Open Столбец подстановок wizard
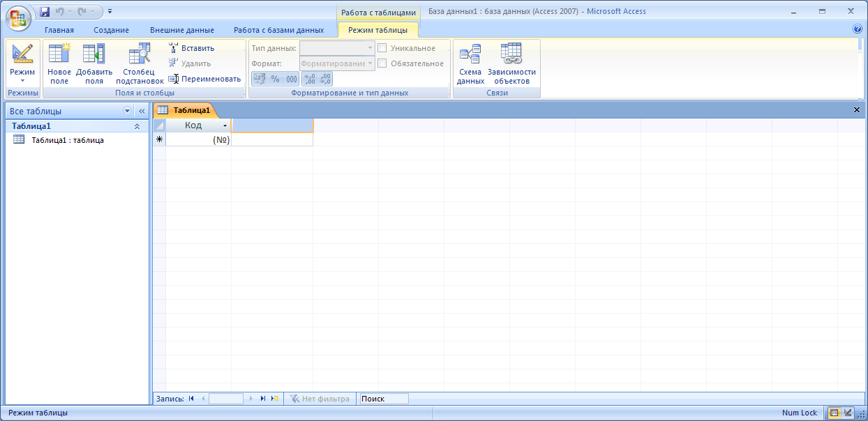The height and width of the screenshot is (421, 868). (x=140, y=64)
